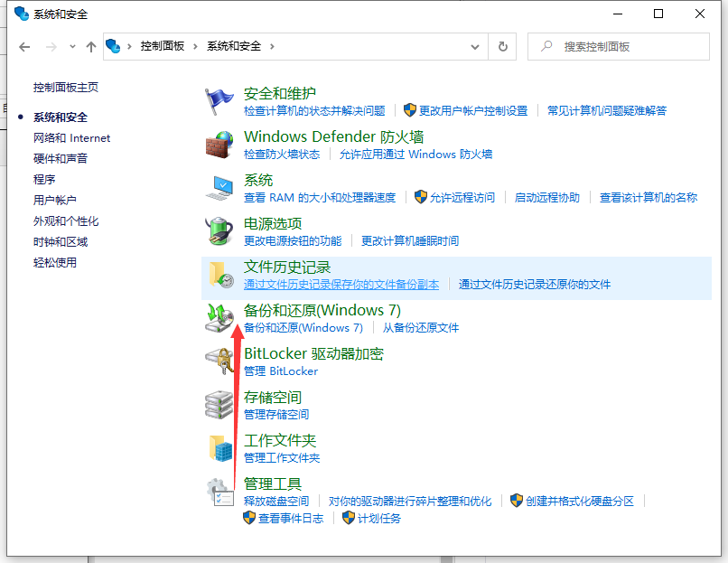Click the refresh icon beside the address bar

tap(502, 47)
